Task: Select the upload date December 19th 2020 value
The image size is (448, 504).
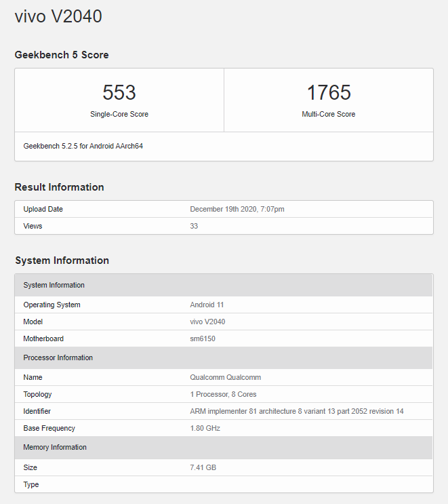Action: click(237, 209)
